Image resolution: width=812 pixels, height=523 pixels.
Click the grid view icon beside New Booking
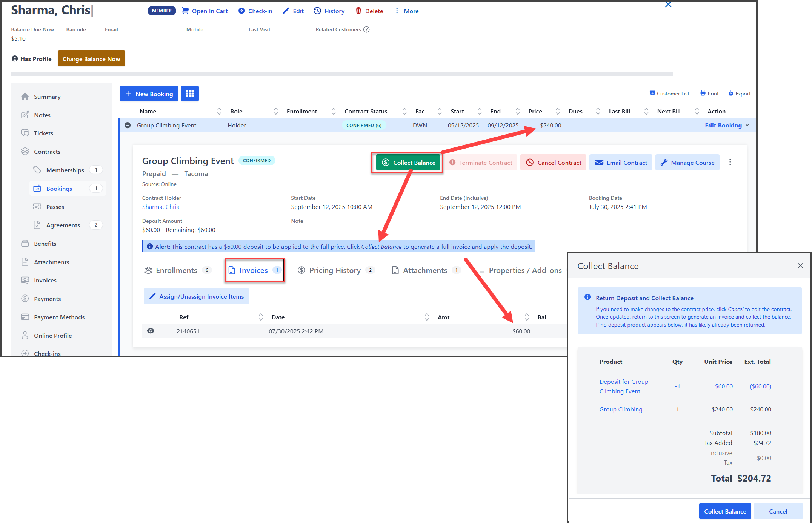click(190, 94)
